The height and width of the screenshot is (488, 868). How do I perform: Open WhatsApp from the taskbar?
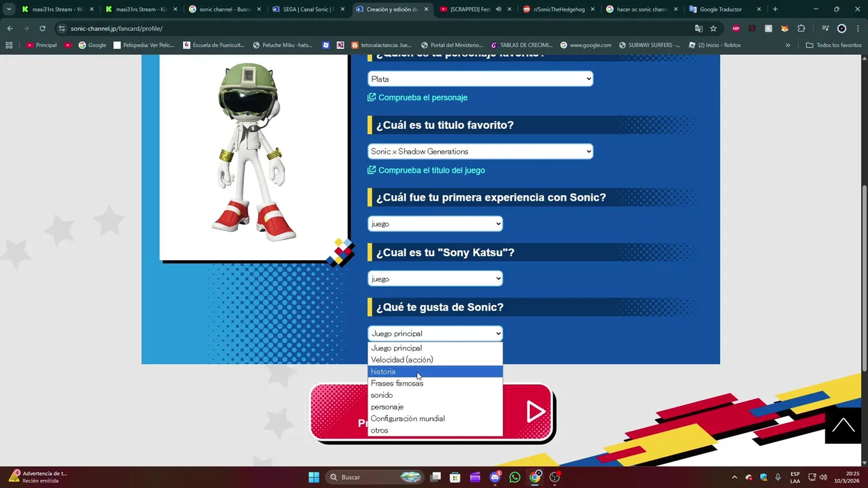click(x=515, y=477)
